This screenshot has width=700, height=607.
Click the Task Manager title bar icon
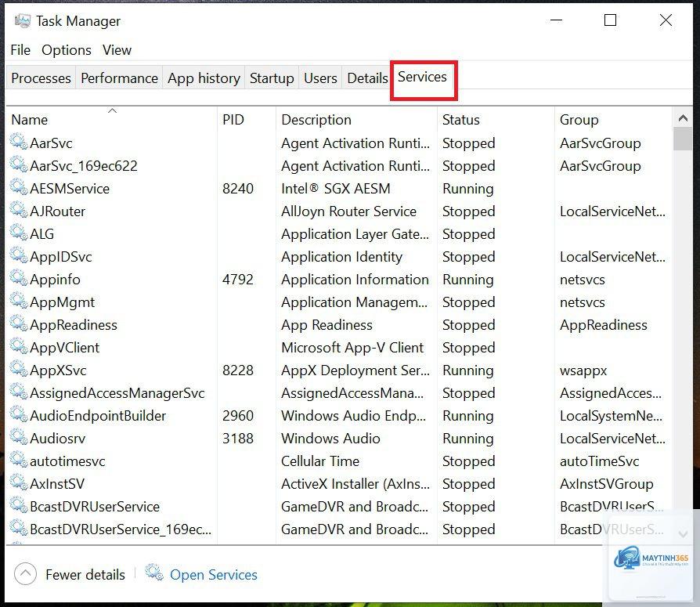tap(23, 20)
